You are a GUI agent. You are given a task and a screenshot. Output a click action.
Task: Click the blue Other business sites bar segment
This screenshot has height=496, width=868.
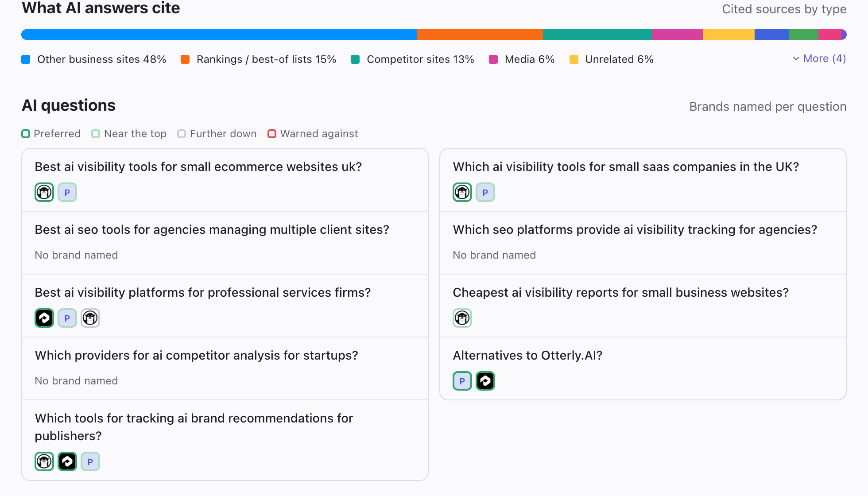pos(219,35)
